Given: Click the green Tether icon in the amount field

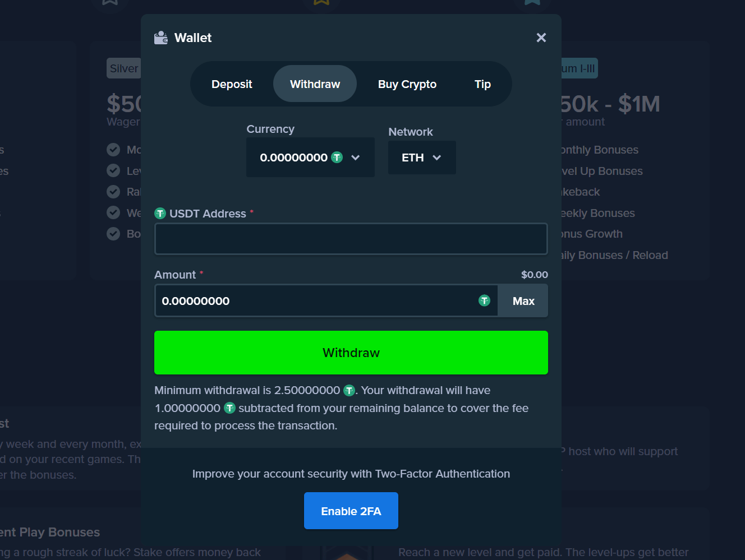Looking at the screenshot, I should pyautogui.click(x=484, y=300).
